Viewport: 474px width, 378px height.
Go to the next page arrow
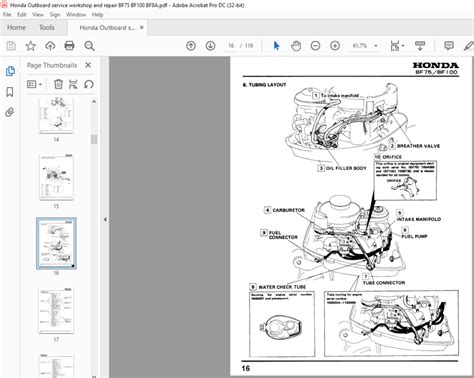pyautogui.click(x=210, y=46)
